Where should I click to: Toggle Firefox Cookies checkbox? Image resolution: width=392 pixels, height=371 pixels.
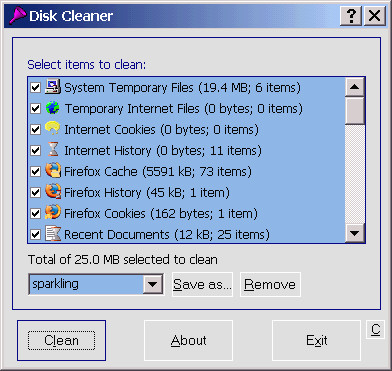click(x=35, y=214)
